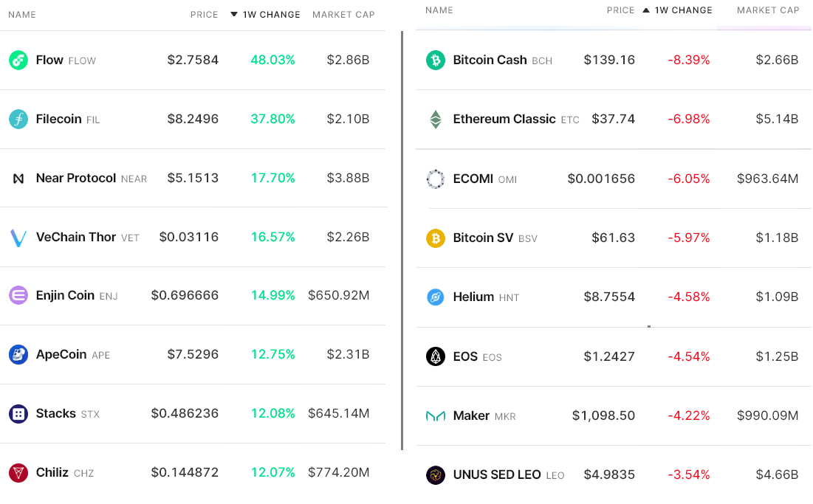Click the Helium logo icon
The height and width of the screenshot is (504, 813).
(436, 297)
